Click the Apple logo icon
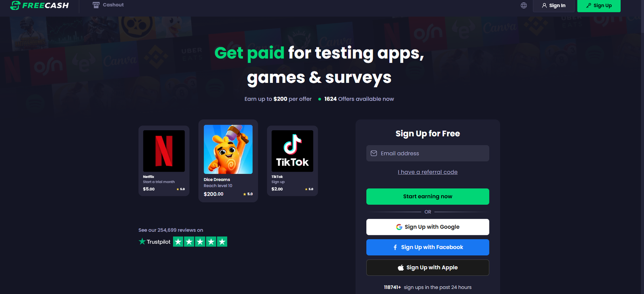 click(400, 267)
